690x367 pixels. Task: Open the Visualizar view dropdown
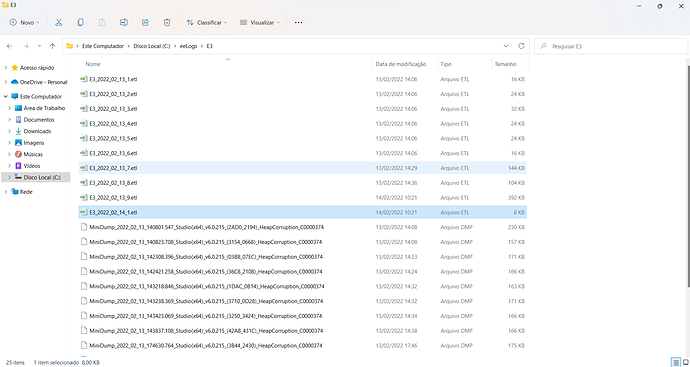[x=260, y=22]
